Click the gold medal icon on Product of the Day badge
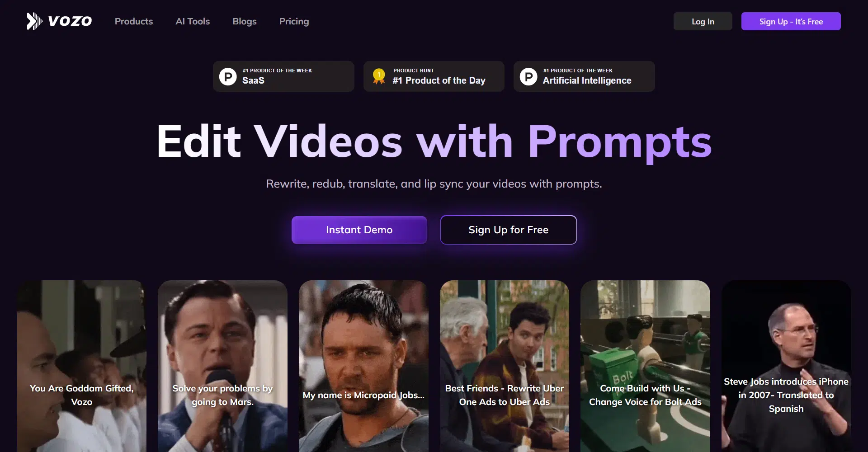868x452 pixels. [x=379, y=76]
